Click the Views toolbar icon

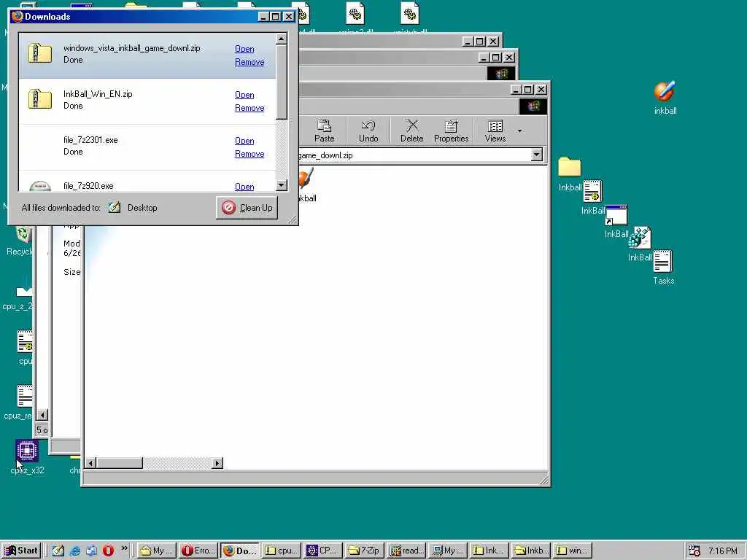495,131
